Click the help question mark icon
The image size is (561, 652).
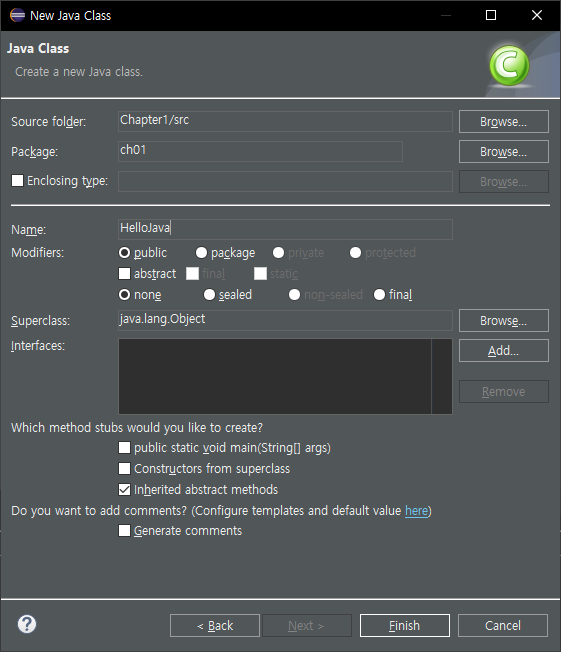(27, 624)
